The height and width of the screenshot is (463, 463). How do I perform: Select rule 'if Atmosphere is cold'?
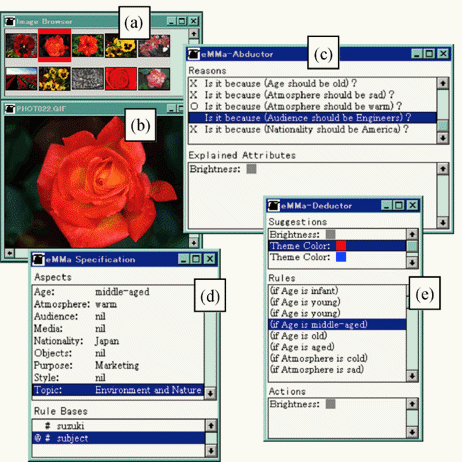[337, 358]
